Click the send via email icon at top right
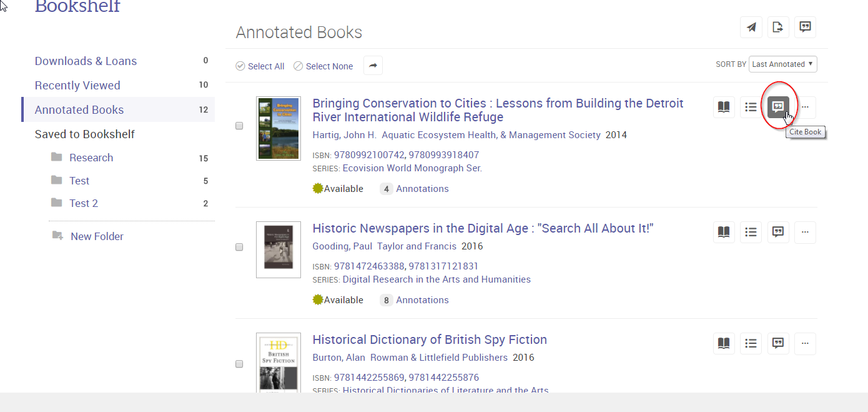The width and height of the screenshot is (868, 412). click(751, 27)
